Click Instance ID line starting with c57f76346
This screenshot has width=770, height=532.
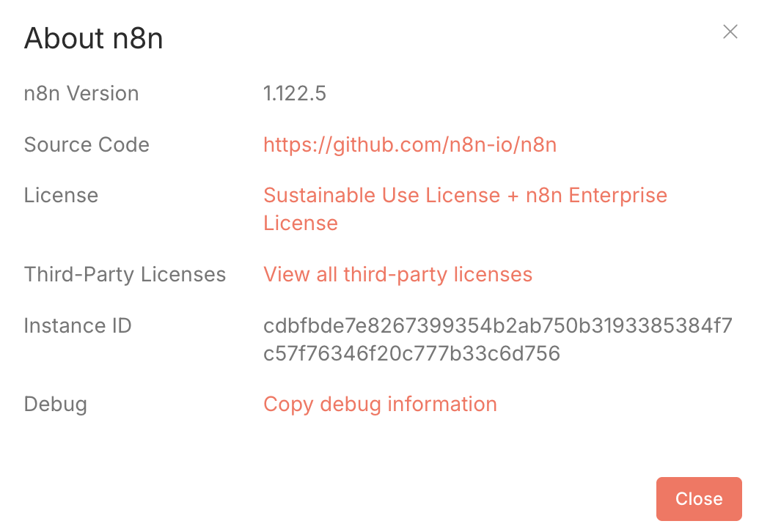pos(411,354)
